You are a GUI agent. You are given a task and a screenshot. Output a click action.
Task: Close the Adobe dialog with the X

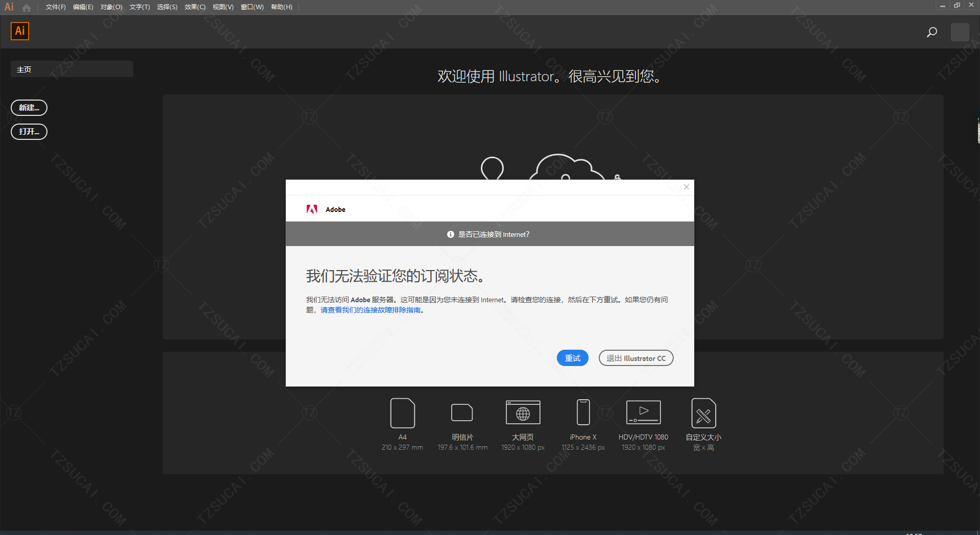click(687, 187)
